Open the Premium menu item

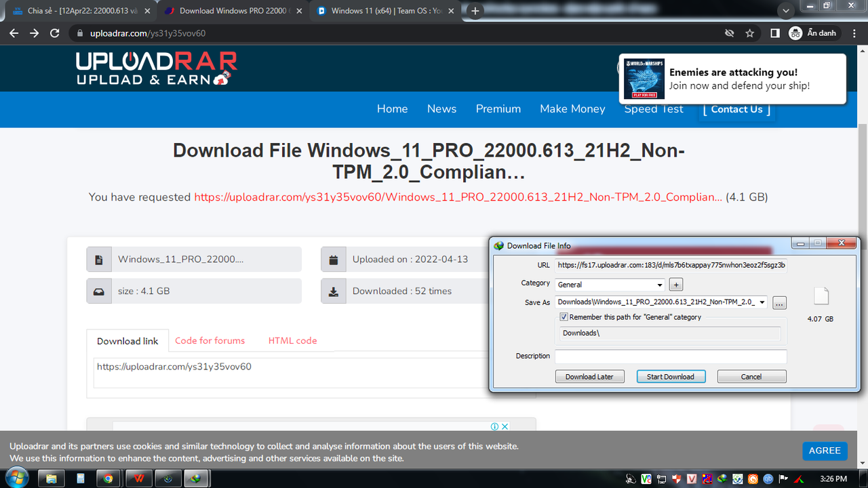coord(498,108)
